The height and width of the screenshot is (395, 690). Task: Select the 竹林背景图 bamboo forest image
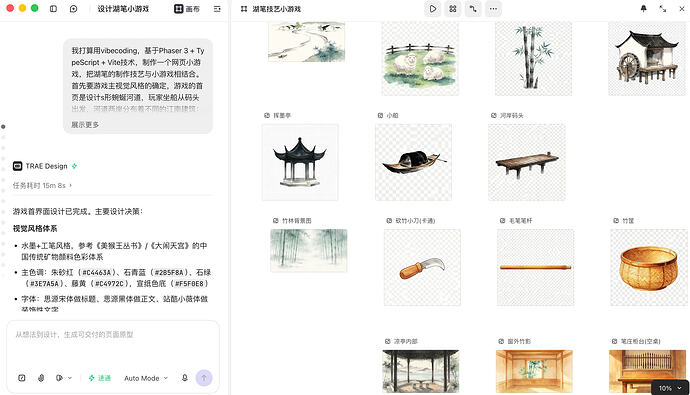[x=308, y=250]
